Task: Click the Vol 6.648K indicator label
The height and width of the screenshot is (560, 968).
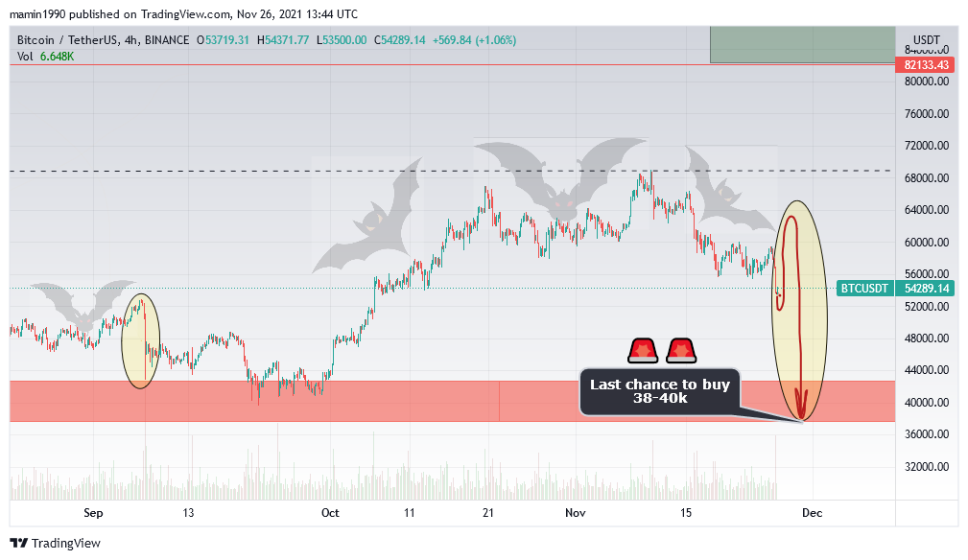Action: click(x=46, y=57)
